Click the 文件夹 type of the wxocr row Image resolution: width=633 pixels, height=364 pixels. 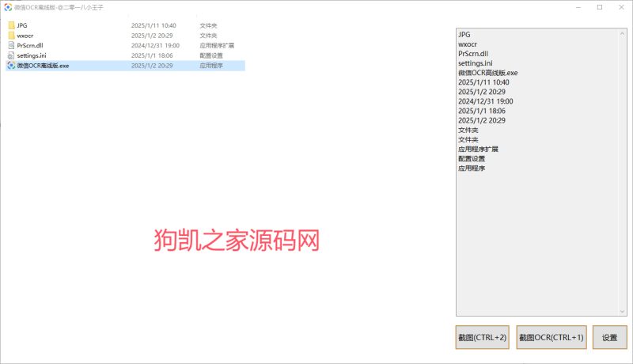click(208, 36)
